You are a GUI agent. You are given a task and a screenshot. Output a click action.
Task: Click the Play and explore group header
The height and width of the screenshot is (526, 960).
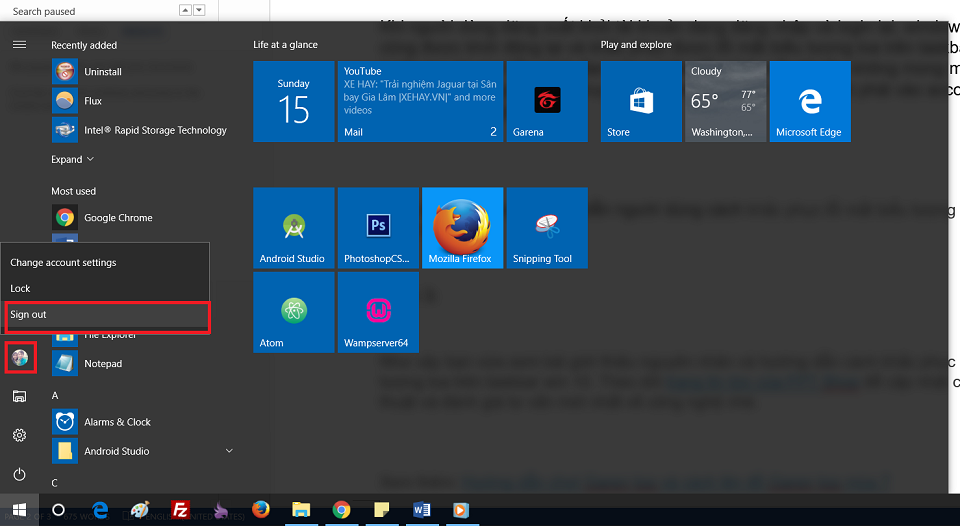[636, 45]
